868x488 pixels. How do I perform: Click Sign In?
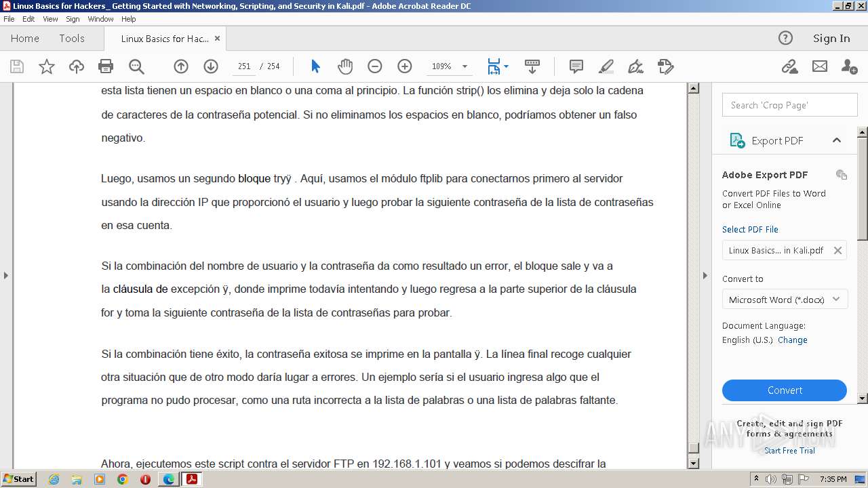pos(831,38)
